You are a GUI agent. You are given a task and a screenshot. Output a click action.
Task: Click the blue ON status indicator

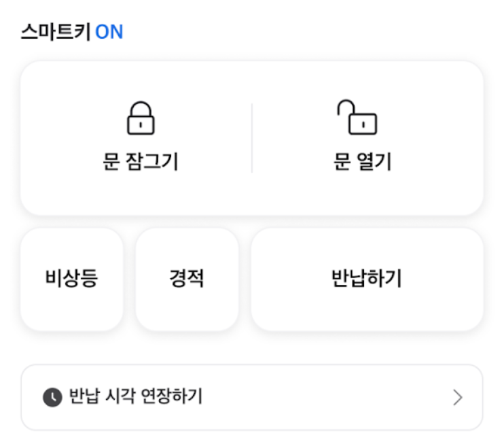(109, 32)
